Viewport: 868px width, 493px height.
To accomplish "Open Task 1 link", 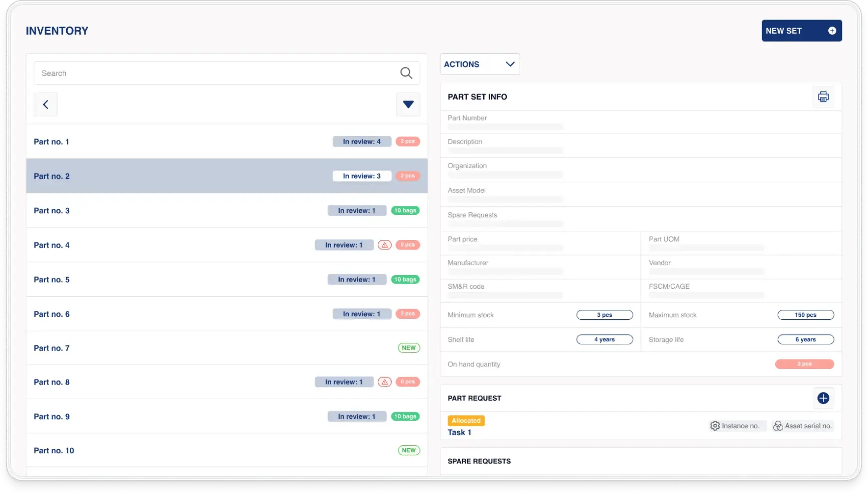I will 459,432.
